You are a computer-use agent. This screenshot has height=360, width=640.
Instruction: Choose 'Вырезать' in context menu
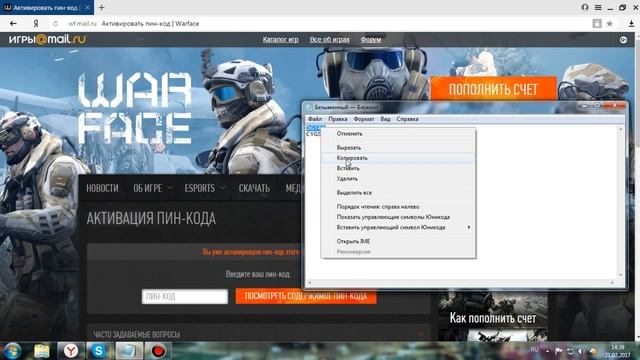pos(398,147)
